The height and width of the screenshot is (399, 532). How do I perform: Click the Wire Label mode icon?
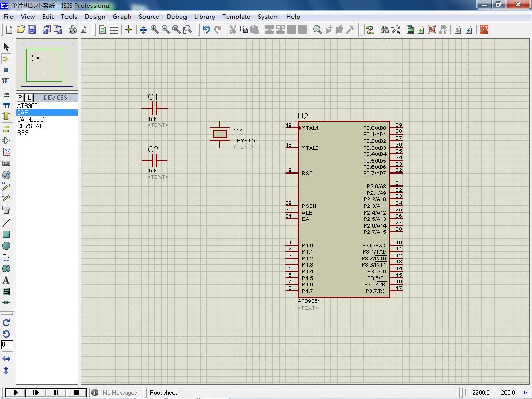click(6, 81)
